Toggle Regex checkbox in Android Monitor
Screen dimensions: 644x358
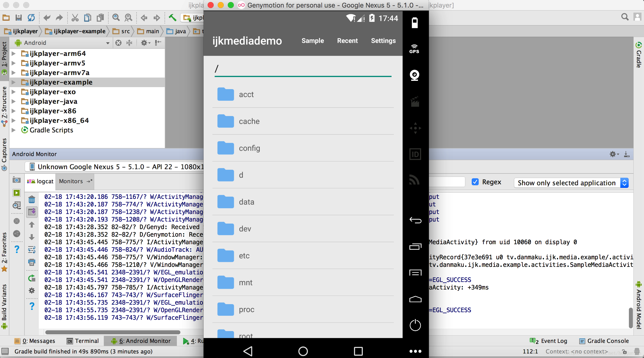(475, 183)
